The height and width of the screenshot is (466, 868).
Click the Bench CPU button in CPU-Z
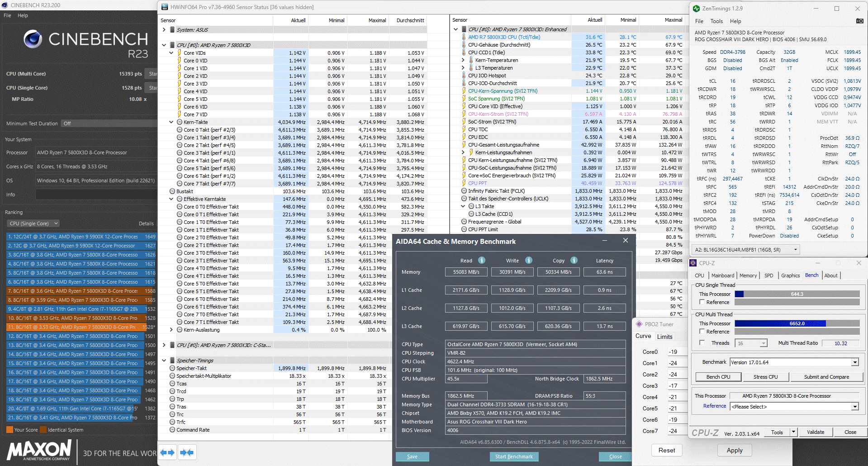(718, 377)
